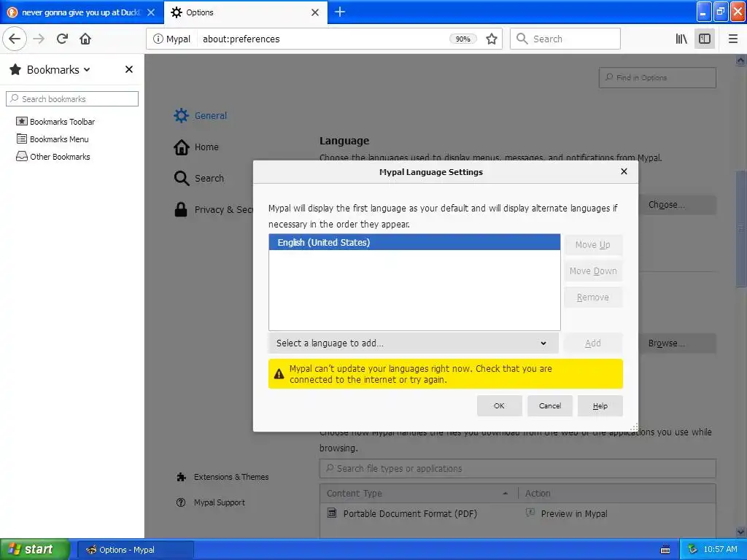This screenshot has height=560, width=747.
Task: Click the Add language button
Action: 593,343
